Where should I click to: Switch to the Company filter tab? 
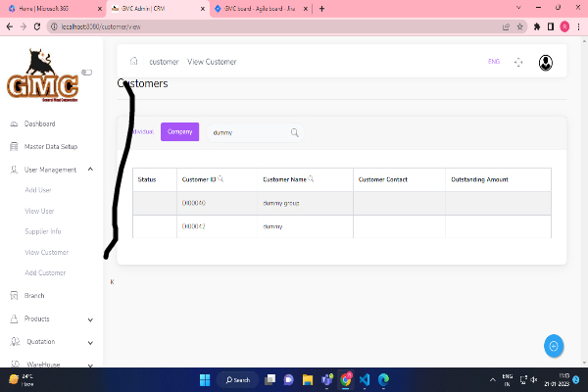[x=179, y=131]
